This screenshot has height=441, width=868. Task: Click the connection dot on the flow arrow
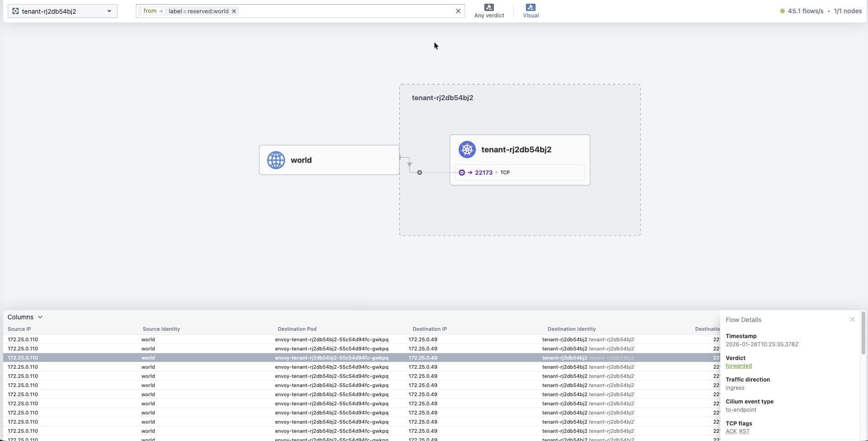pos(419,172)
